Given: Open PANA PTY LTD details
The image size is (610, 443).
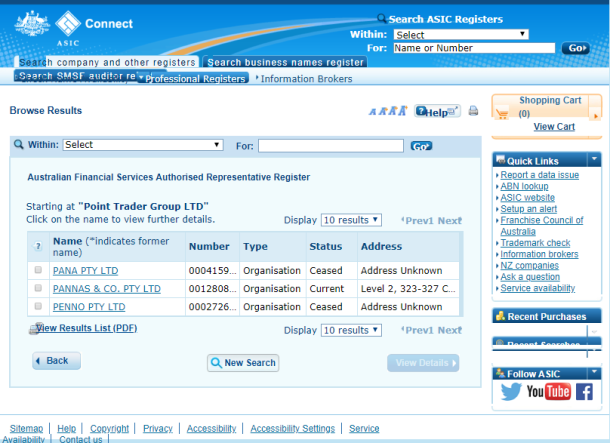Looking at the screenshot, I should point(86,271).
